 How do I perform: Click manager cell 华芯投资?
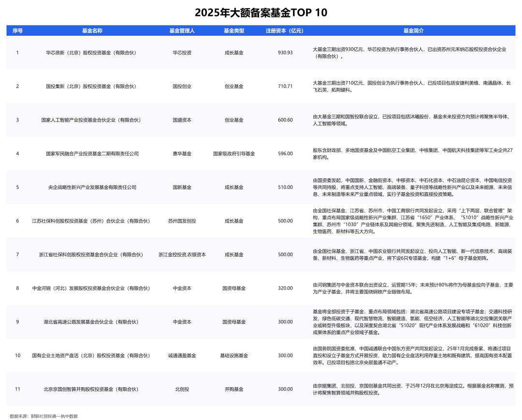click(182, 53)
